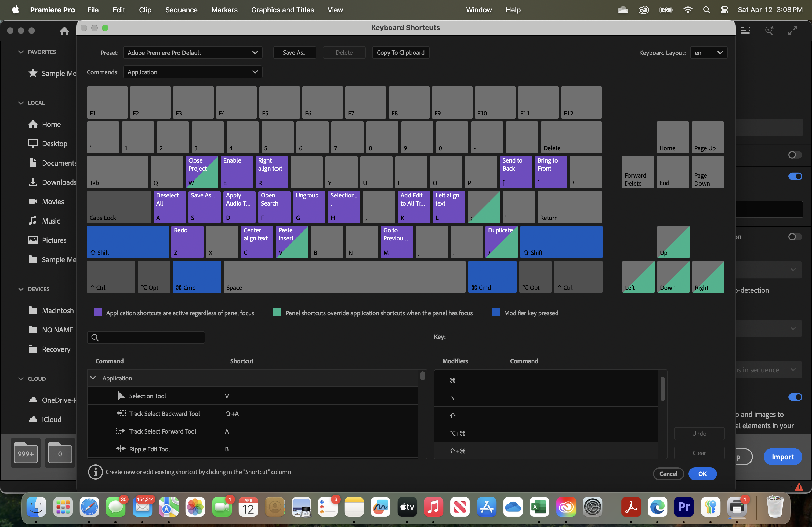Click the info icon beside shortcut hint

95,472
